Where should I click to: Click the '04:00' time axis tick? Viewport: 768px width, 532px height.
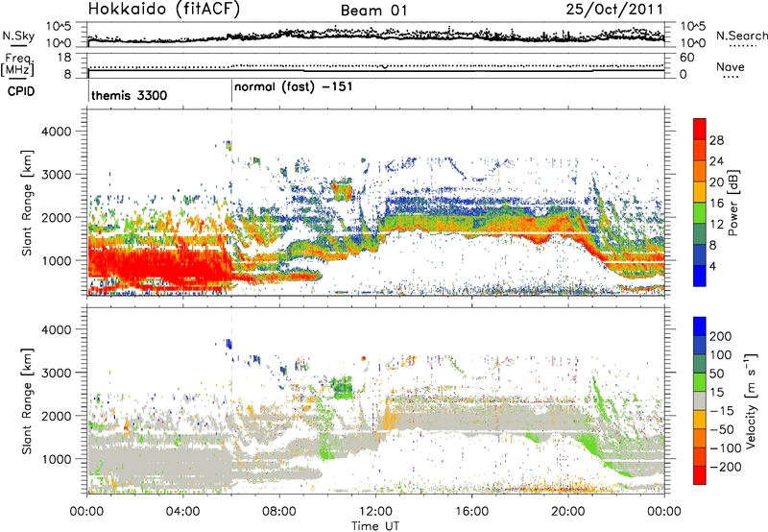[x=183, y=512]
